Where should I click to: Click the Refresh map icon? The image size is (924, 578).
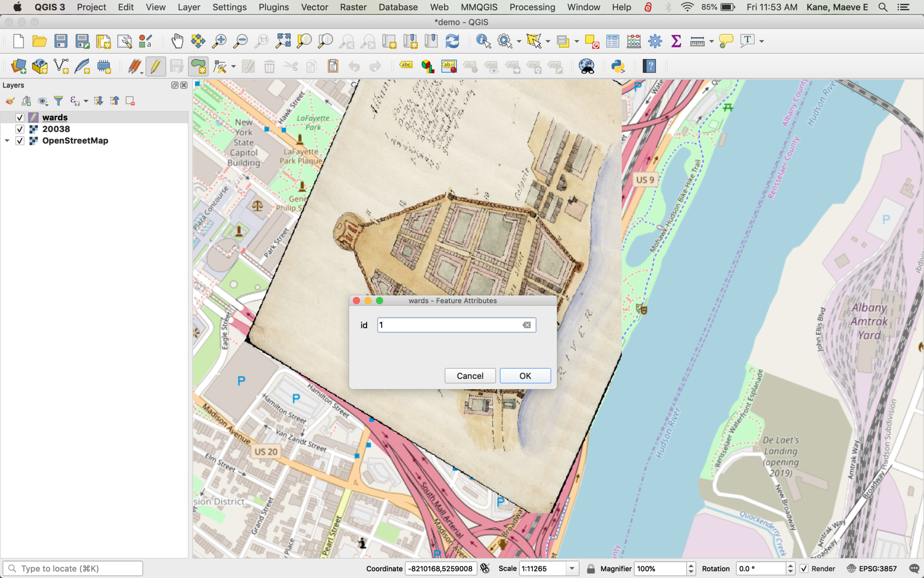(x=452, y=41)
